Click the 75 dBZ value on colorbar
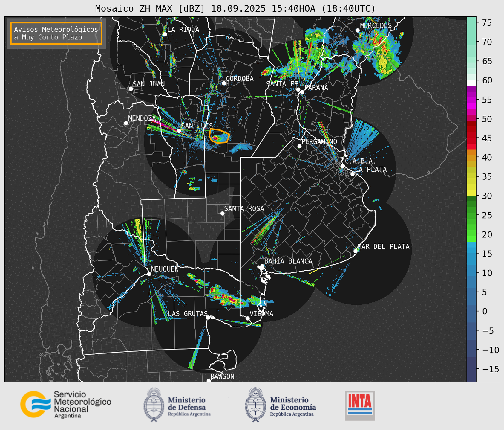Image resolution: width=504 pixels, height=430 pixels. 486,23
